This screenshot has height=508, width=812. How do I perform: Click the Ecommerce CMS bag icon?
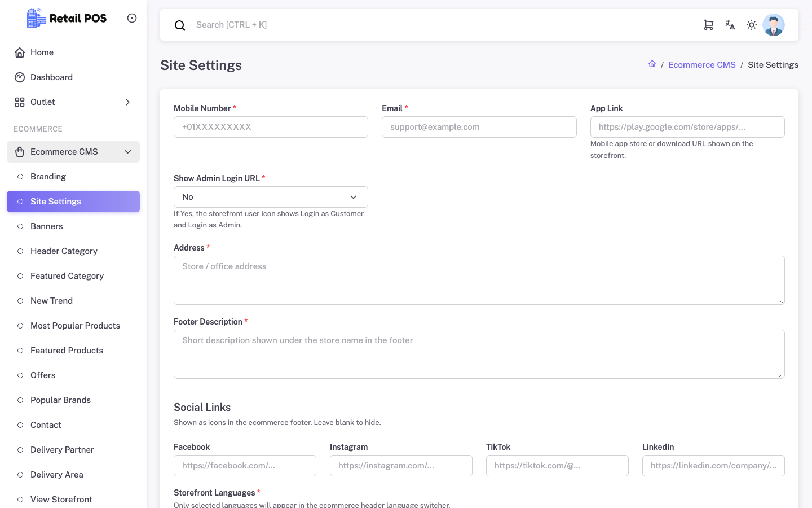tap(20, 152)
